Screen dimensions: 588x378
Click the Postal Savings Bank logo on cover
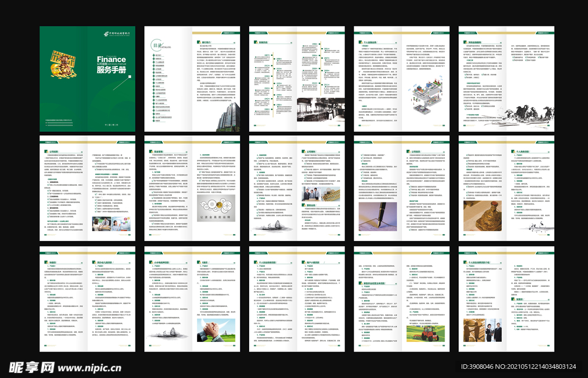117,34
